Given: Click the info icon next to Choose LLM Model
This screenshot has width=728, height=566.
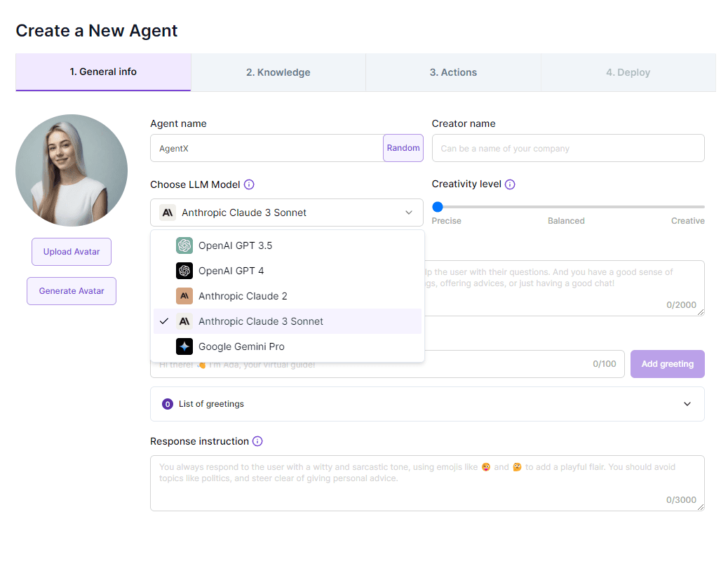Looking at the screenshot, I should 249,184.
